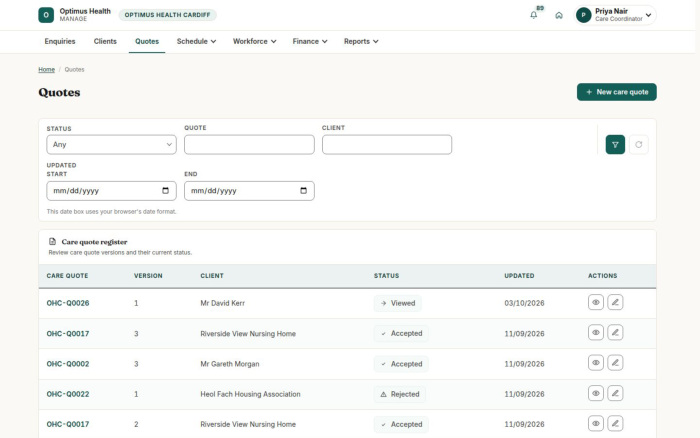The image size is (700, 438).
Task: Edit OHC-Q0017 version 2 quote
Action: 615,424
